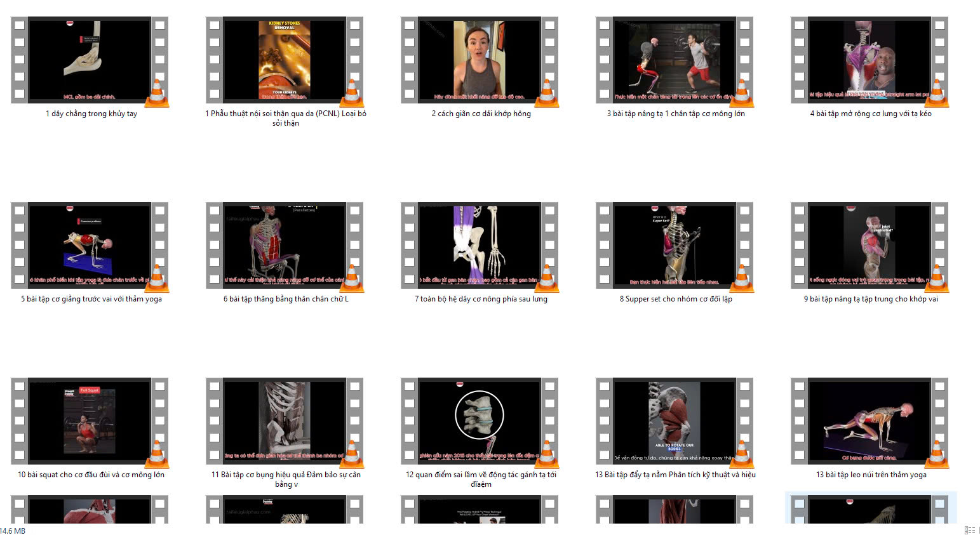Click label '3 bài tập nâng tạ 1 chân tập cơ mông lớn'
Viewport: 980px width, 535px height.
tap(676, 114)
